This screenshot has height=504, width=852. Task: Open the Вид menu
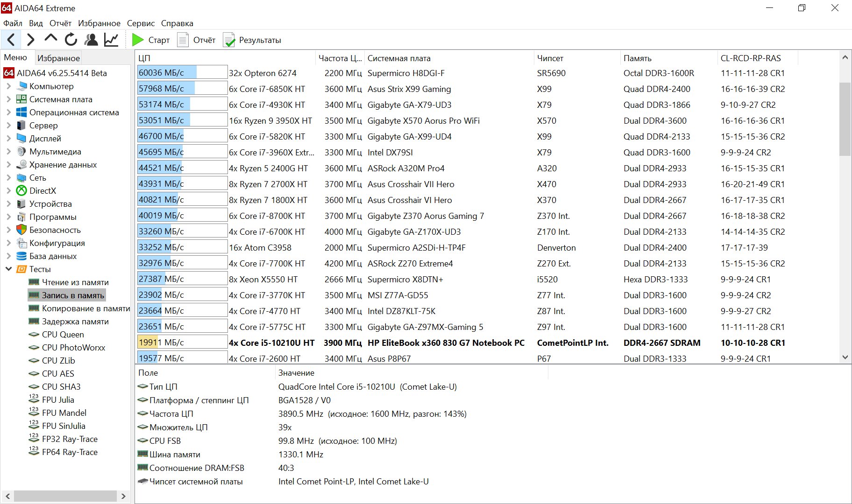pyautogui.click(x=36, y=23)
